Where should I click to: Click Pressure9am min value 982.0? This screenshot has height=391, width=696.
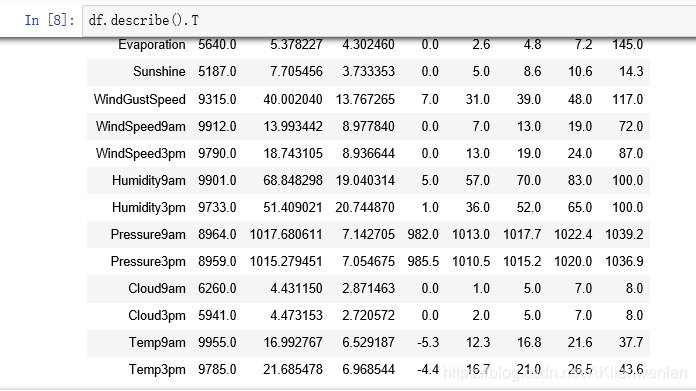pos(423,234)
